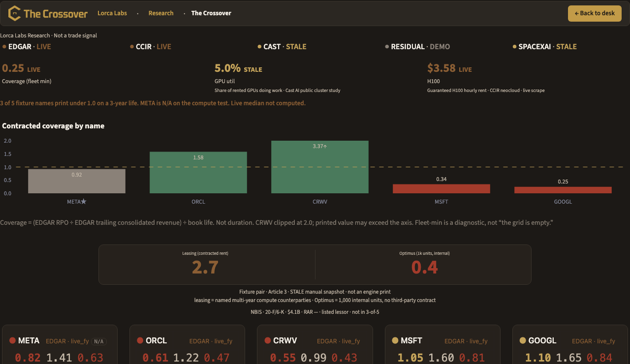Viewport: 630px width, 364px height.
Task: Click the 3.37↑ value on the CRWV bar
Action: [x=320, y=147]
